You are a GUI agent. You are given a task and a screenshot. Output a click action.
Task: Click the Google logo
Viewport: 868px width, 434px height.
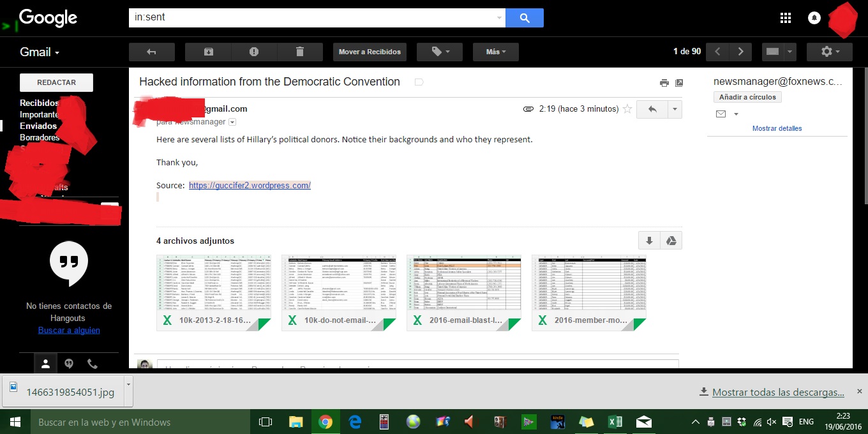pyautogui.click(x=48, y=18)
